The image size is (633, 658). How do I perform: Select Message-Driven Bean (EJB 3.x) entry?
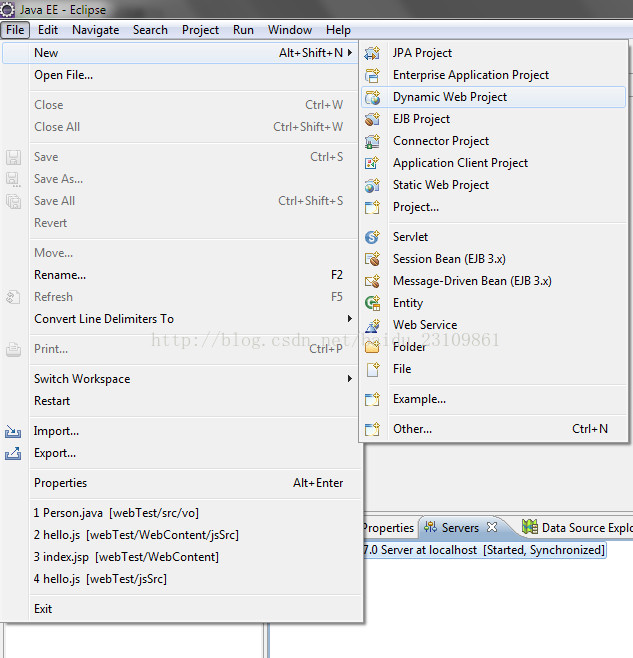tap(493, 281)
